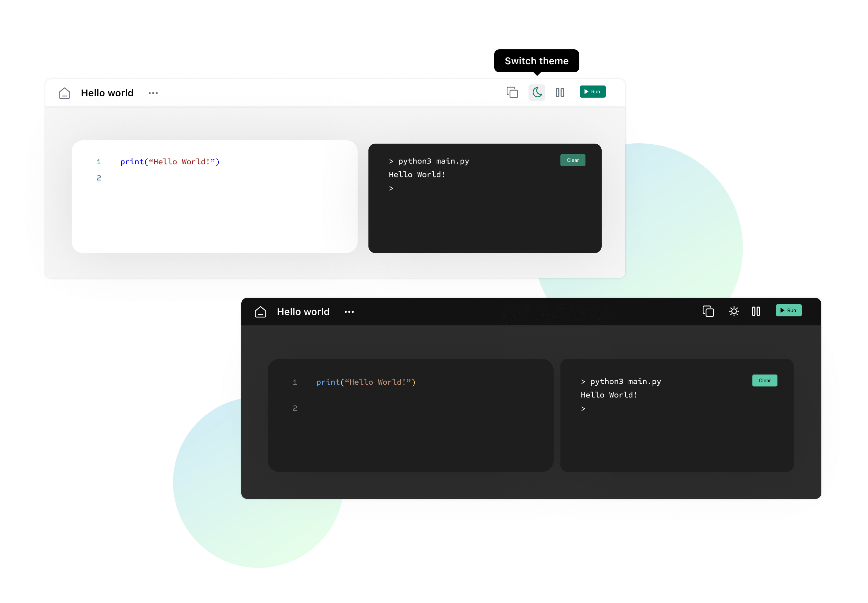868x603 pixels.
Task: Click the Run button in dark theme
Action: coord(789,311)
